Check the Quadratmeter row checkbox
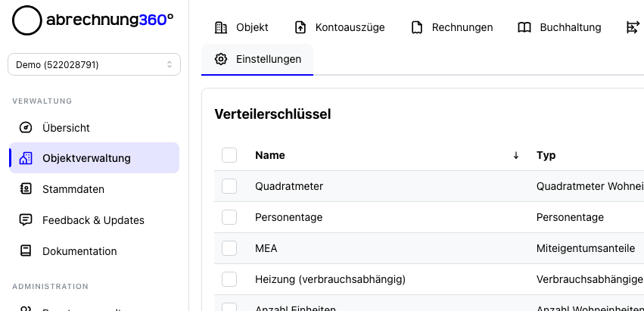 coord(229,186)
